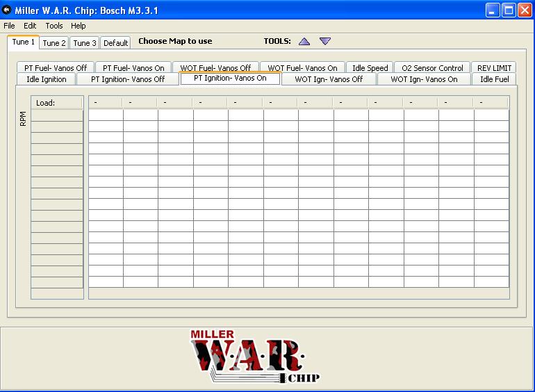Switch to the Tune 1 tab
This screenshot has width=535, height=392.
click(23, 42)
